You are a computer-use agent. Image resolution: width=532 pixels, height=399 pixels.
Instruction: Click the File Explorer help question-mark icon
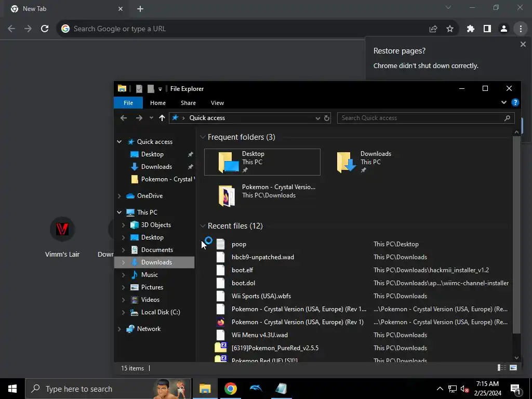click(x=515, y=102)
